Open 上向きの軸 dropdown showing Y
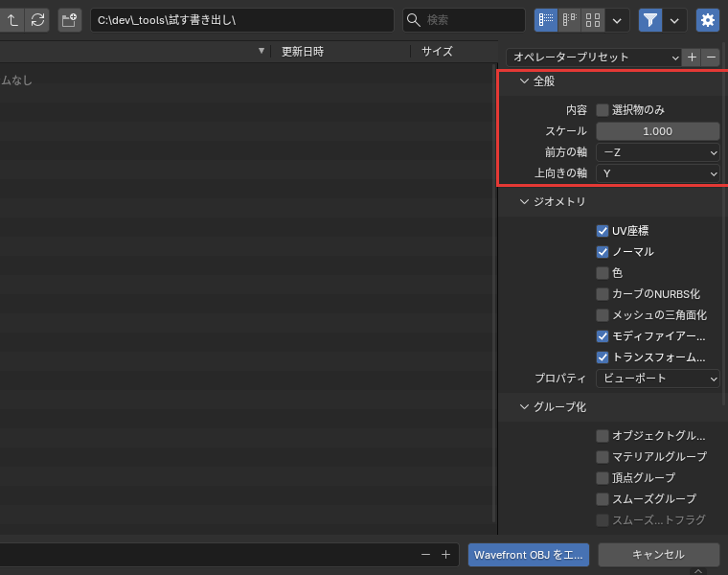This screenshot has width=728, height=575. (657, 173)
